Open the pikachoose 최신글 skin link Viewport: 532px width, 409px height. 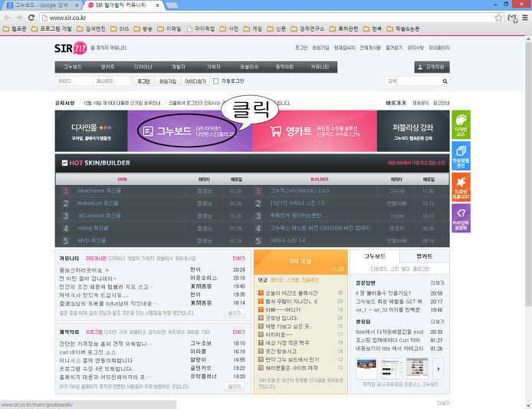[x=99, y=191]
